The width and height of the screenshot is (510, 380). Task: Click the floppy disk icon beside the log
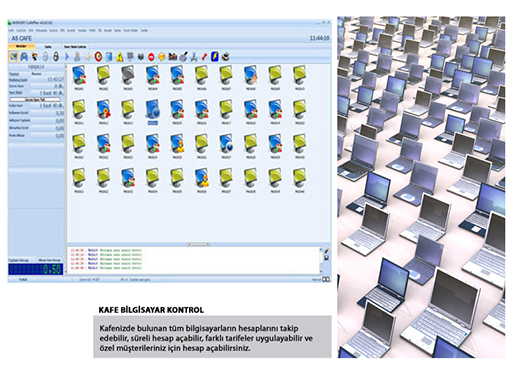327,258
